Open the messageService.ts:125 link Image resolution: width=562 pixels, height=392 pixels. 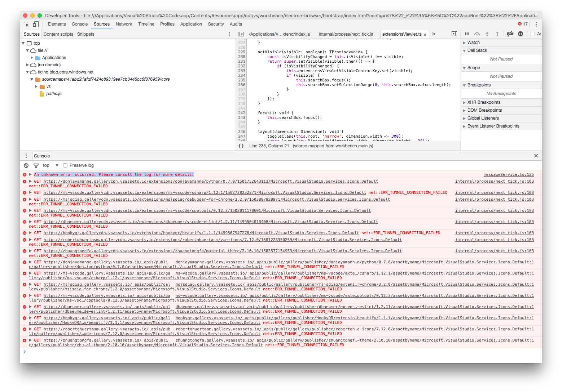[x=509, y=174]
